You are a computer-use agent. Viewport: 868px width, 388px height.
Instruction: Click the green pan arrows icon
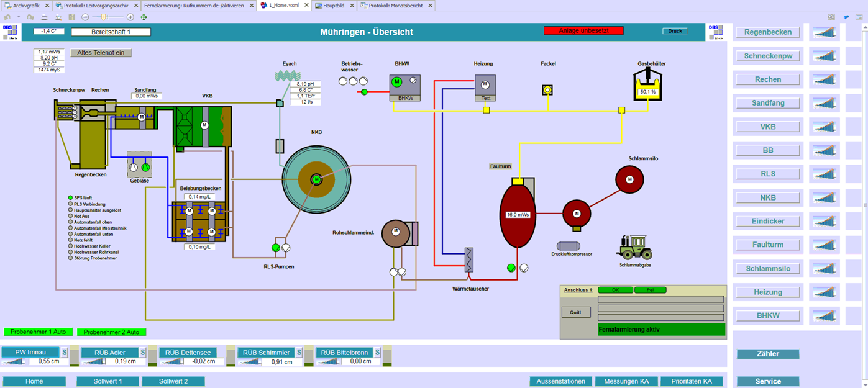144,17
